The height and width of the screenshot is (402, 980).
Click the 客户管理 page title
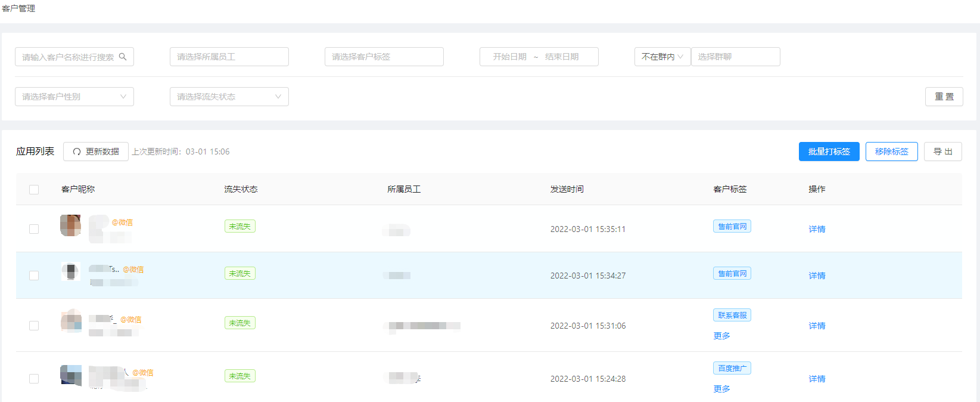click(x=18, y=8)
